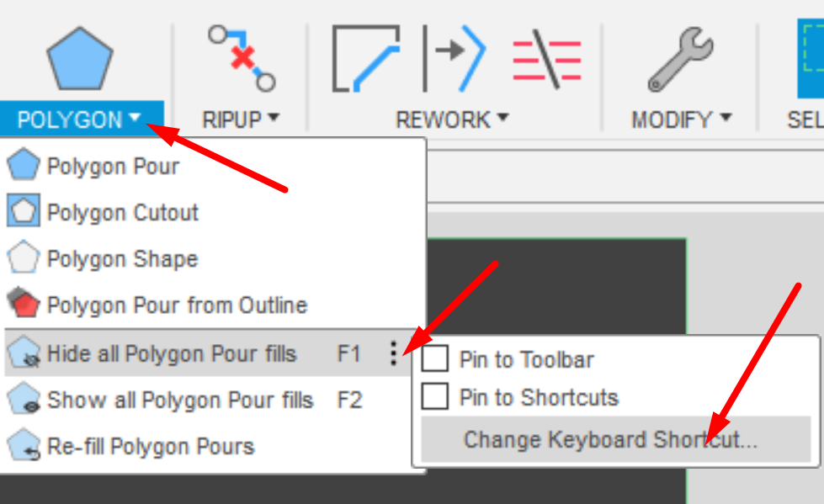The height and width of the screenshot is (504, 824).
Task: Select the Polygon Cutout tool icon
Action: (23, 212)
